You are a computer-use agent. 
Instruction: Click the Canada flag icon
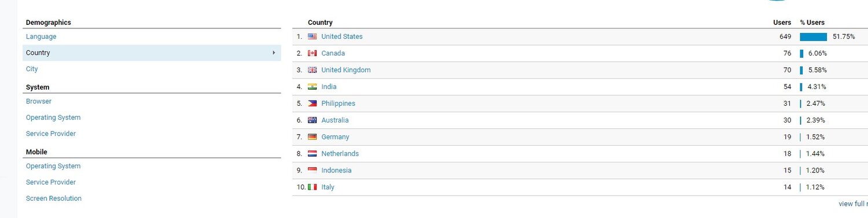312,53
